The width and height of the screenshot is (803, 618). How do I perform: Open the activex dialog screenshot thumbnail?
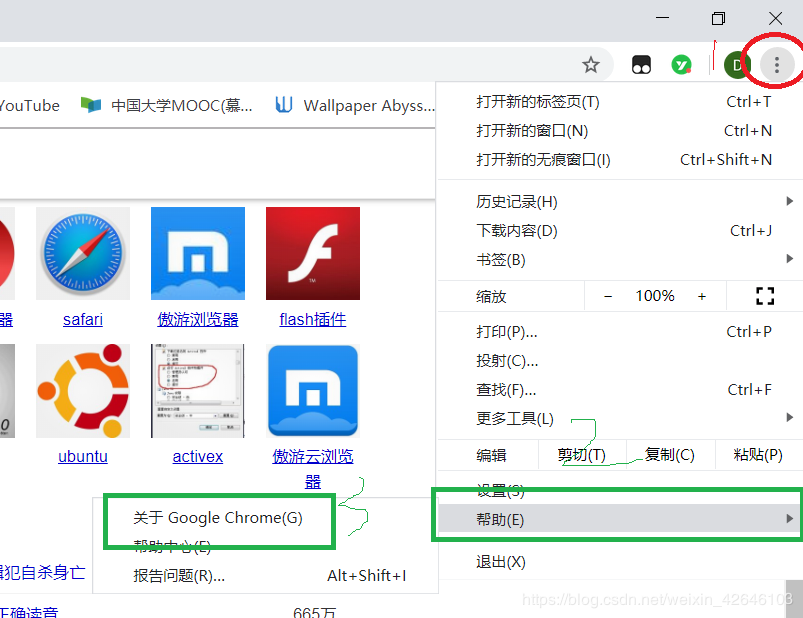point(198,391)
